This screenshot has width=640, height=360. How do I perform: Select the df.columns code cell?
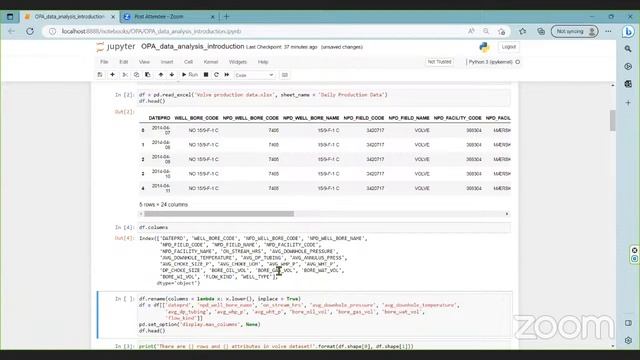pos(324,227)
